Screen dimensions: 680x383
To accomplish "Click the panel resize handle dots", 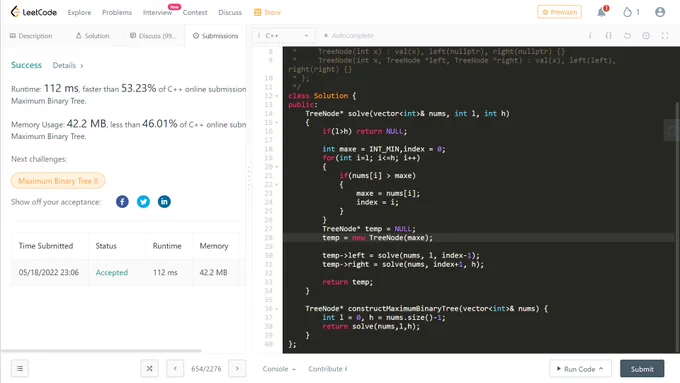I will pyautogui.click(x=249, y=179).
